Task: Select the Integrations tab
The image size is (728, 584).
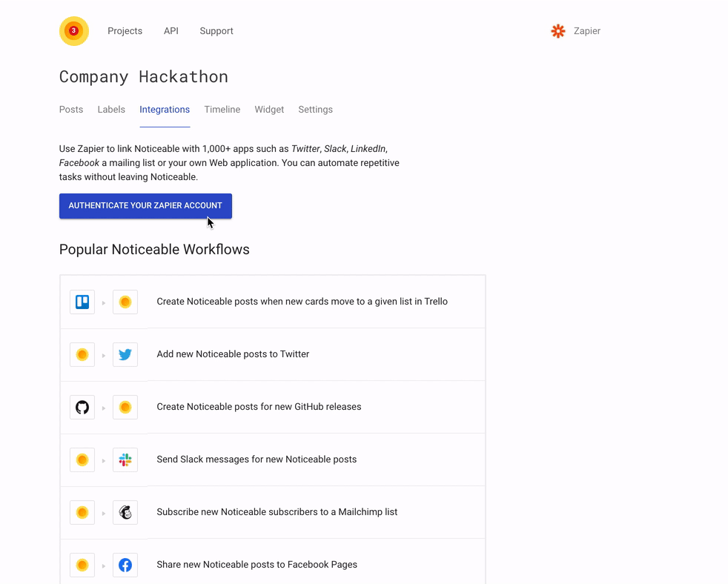Action: (165, 110)
